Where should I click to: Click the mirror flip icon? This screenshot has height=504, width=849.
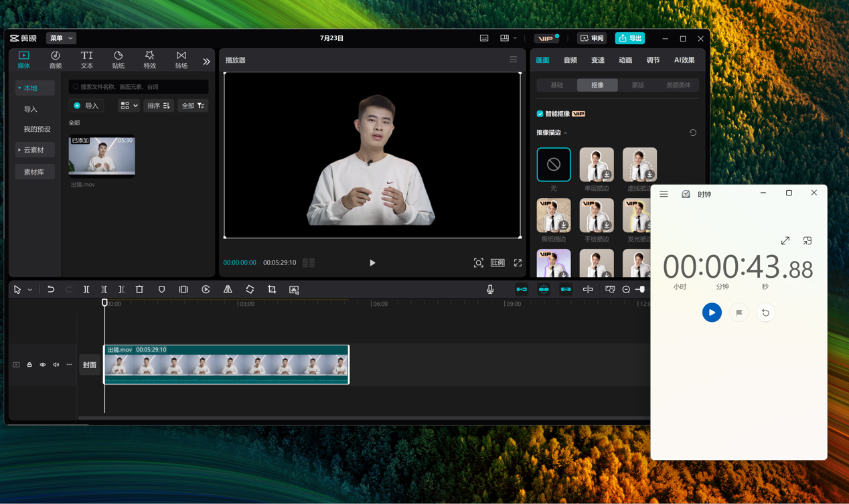click(228, 290)
